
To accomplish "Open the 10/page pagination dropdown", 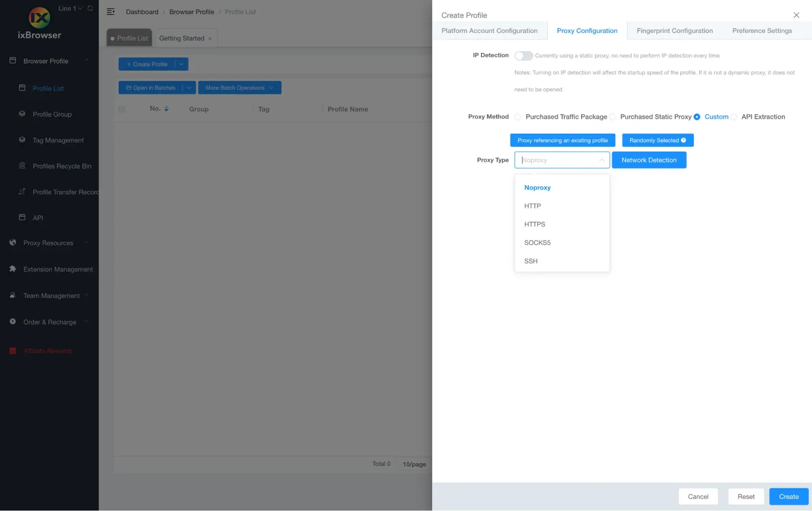I will [x=414, y=464].
